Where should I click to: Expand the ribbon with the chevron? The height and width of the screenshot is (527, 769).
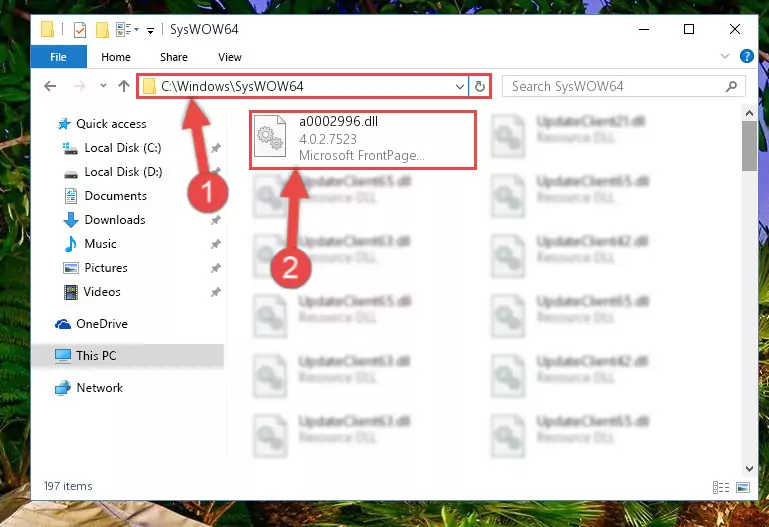click(724, 56)
